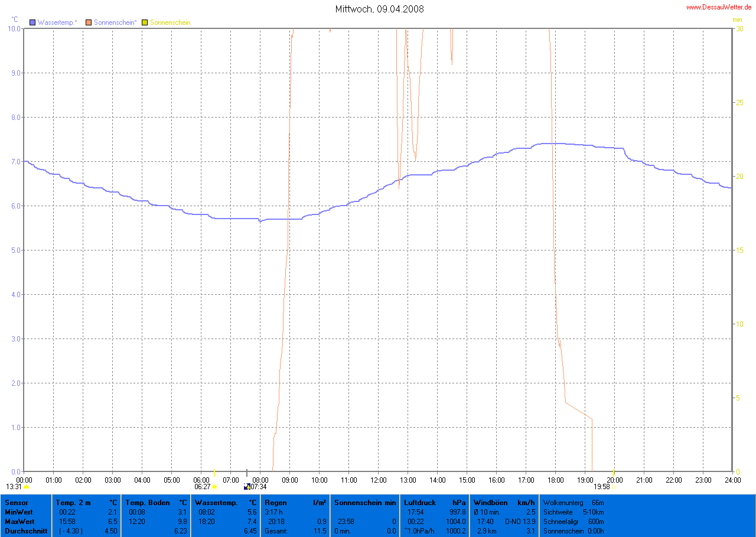Image resolution: width=756 pixels, height=537 pixels.
Task: Click the Luftdruck hPa column header
Action: 420,503
